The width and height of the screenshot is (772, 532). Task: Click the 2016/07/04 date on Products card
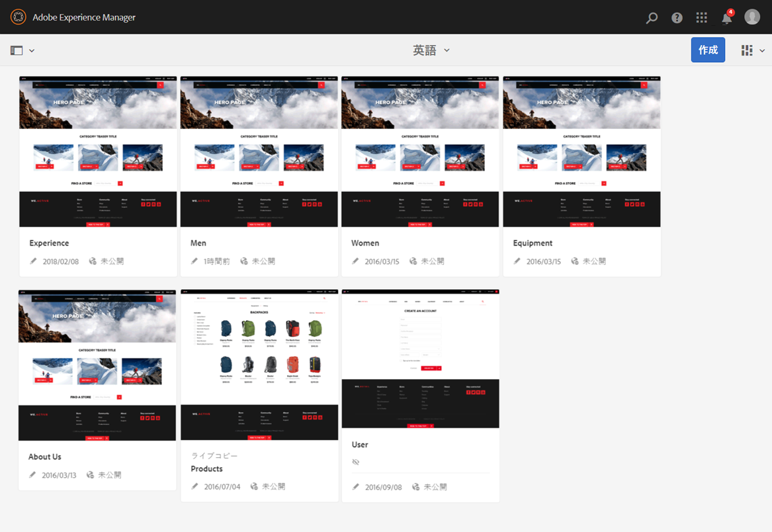click(222, 487)
